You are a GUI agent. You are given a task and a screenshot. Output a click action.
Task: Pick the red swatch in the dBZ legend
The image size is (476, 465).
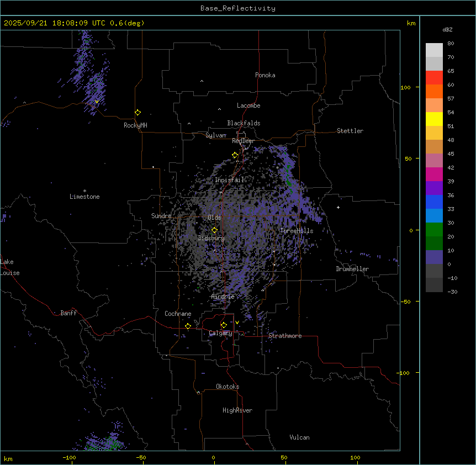(x=434, y=77)
